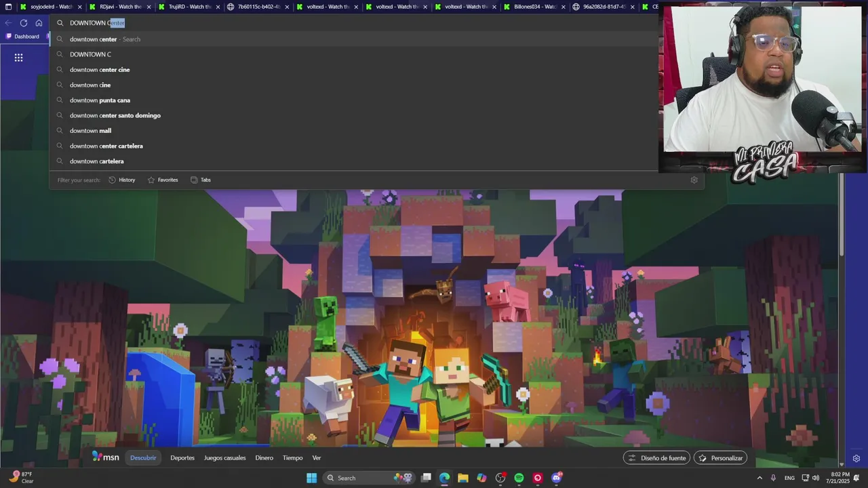This screenshot has height=488, width=868.
Task: Click the Personalizar button
Action: (x=720, y=458)
